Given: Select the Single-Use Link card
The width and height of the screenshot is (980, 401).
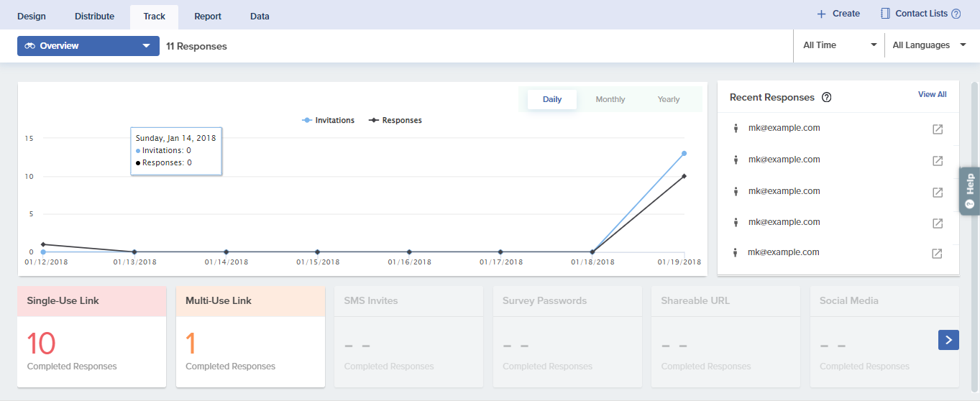Looking at the screenshot, I should click(91, 337).
